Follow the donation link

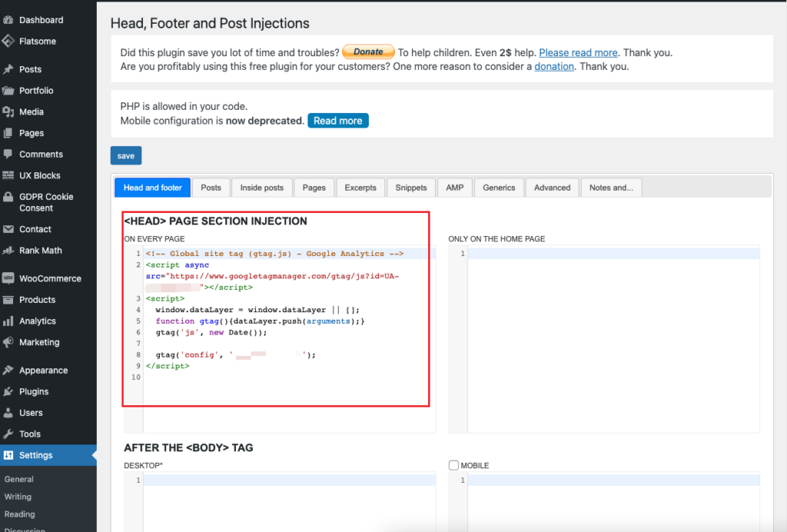click(554, 66)
